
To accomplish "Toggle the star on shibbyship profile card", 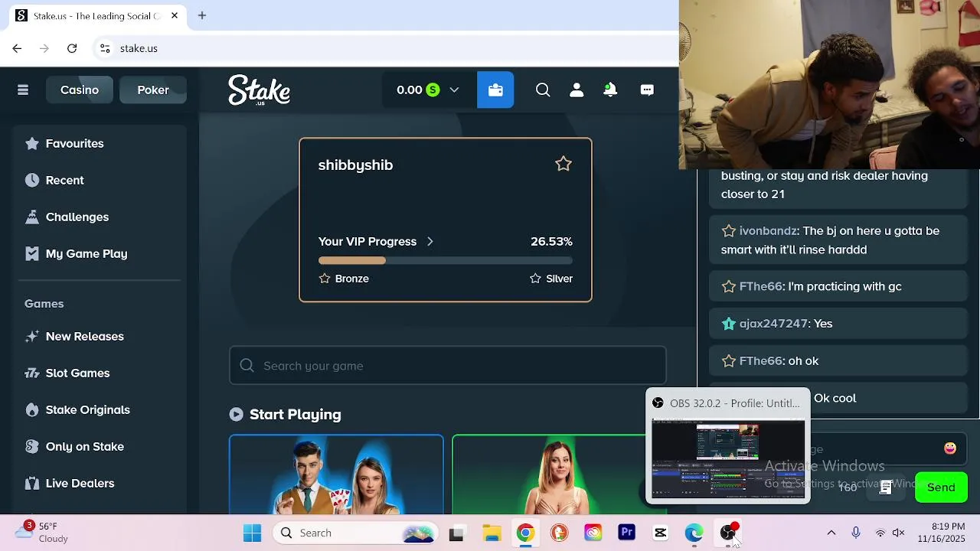I will point(563,164).
